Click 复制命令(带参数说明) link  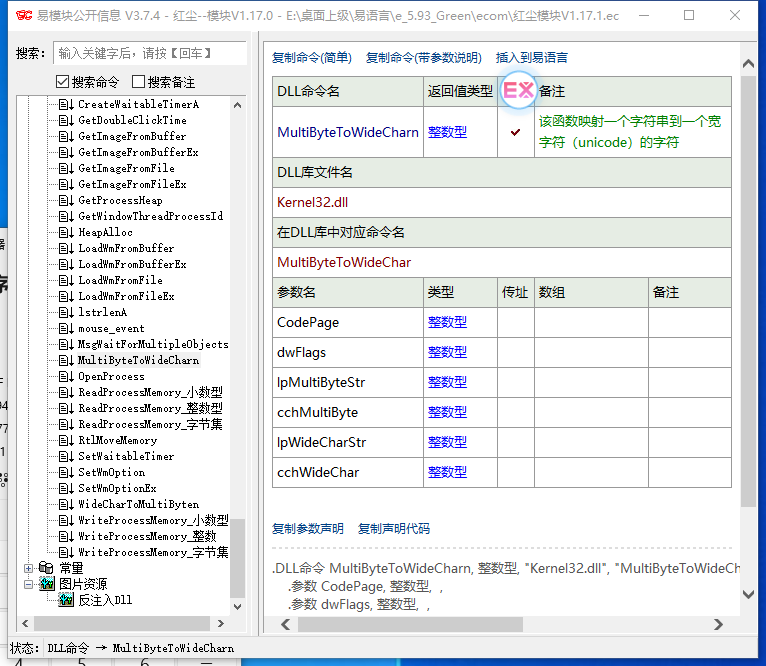pos(424,58)
